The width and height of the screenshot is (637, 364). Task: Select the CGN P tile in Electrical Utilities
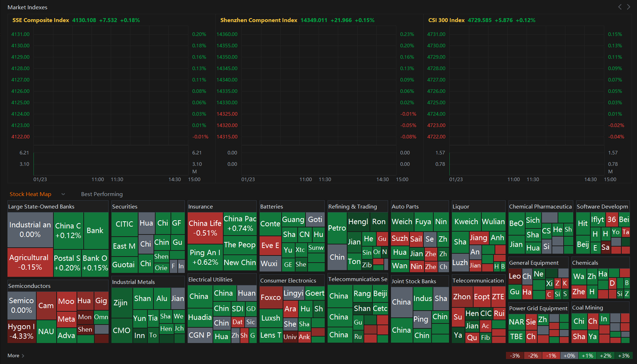(200, 335)
